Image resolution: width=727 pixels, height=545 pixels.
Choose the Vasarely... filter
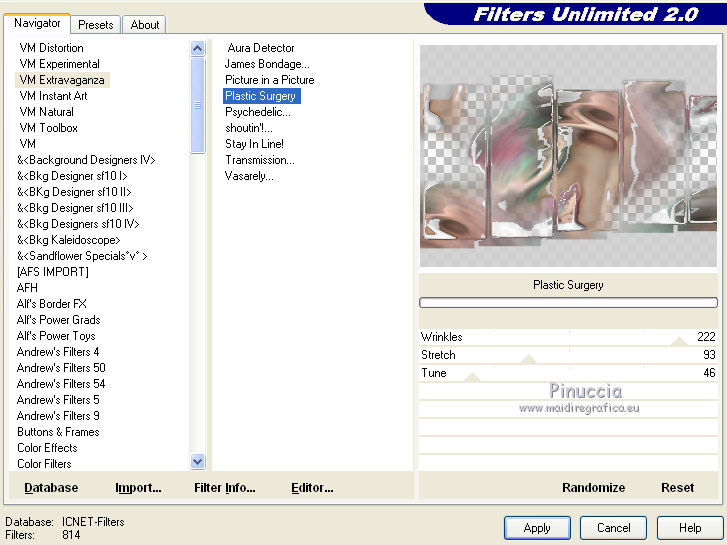249,176
